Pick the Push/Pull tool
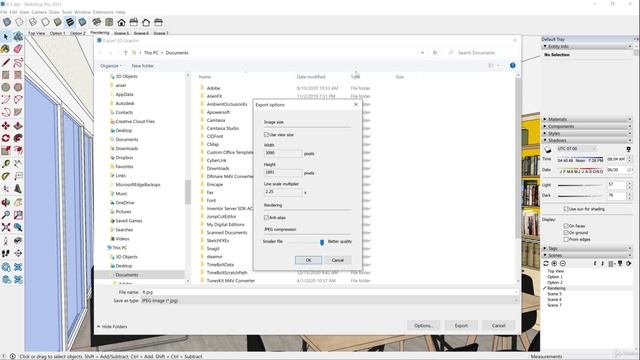640x360 pixels. pos(18,125)
